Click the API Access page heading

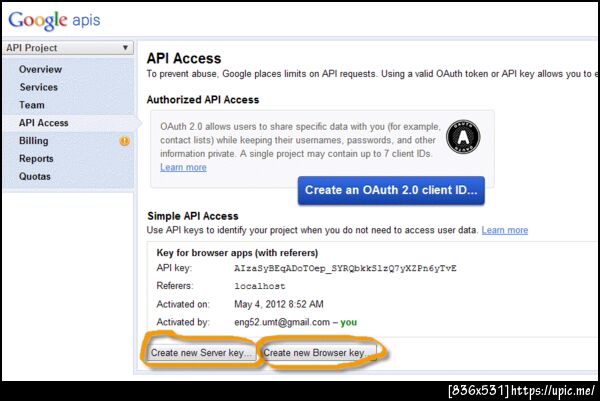click(184, 59)
